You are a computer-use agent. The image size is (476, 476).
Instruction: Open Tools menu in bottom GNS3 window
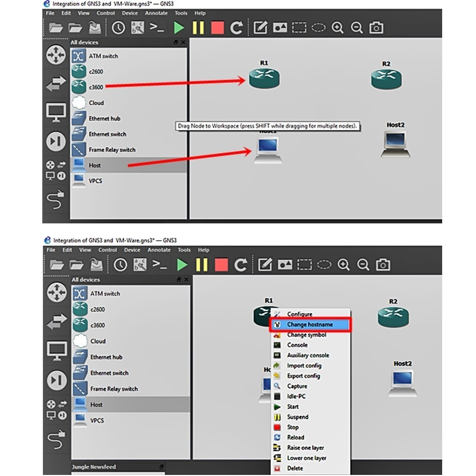[x=184, y=250]
